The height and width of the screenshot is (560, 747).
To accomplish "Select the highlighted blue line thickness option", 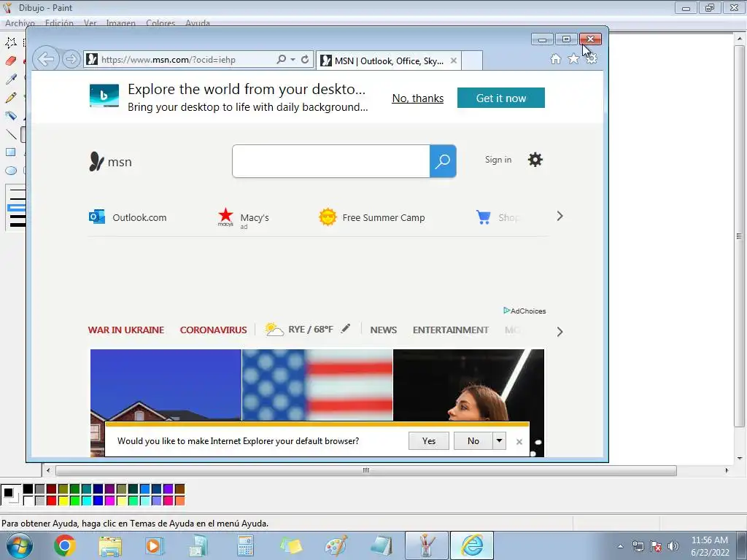I will click(x=16, y=208).
